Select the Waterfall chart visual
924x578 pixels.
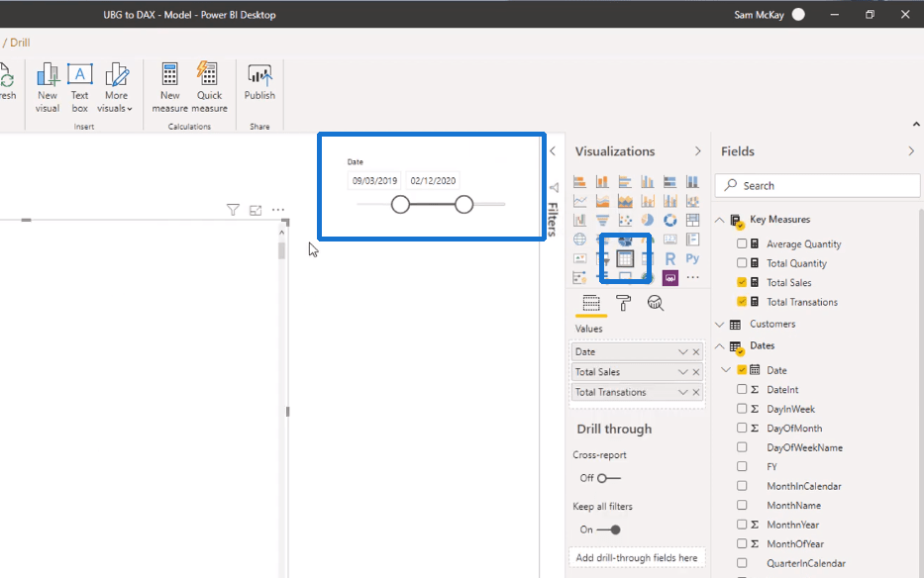click(580, 221)
